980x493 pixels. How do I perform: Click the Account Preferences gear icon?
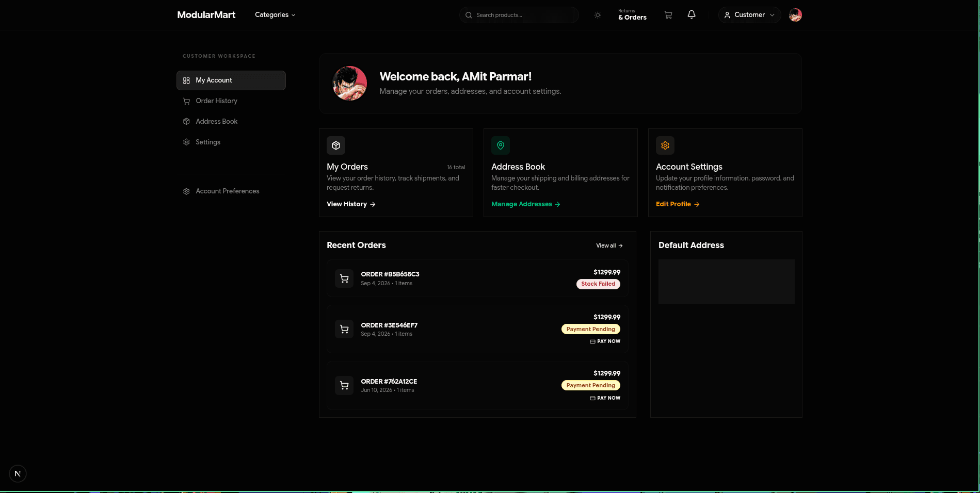(x=186, y=191)
